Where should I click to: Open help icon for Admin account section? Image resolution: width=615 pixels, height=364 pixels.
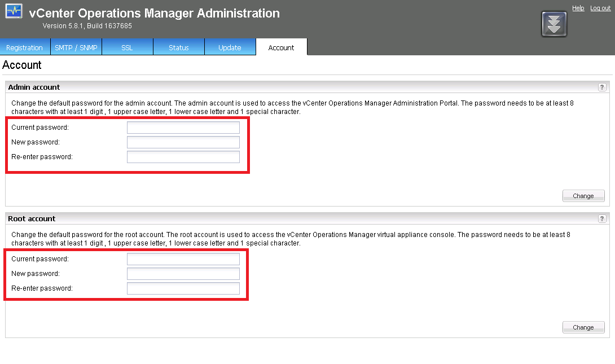tap(602, 87)
